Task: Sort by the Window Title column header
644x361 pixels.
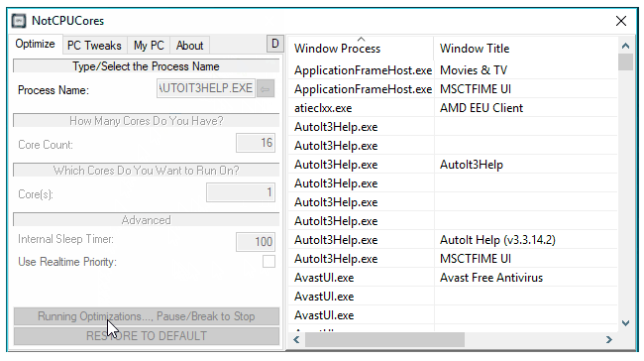Action: tap(526, 49)
